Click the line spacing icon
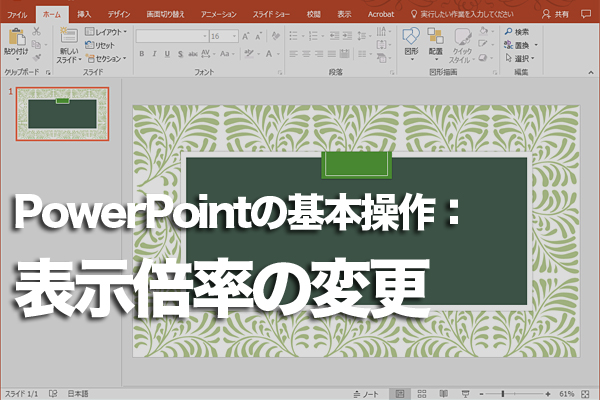600x400 pixels. point(364,36)
